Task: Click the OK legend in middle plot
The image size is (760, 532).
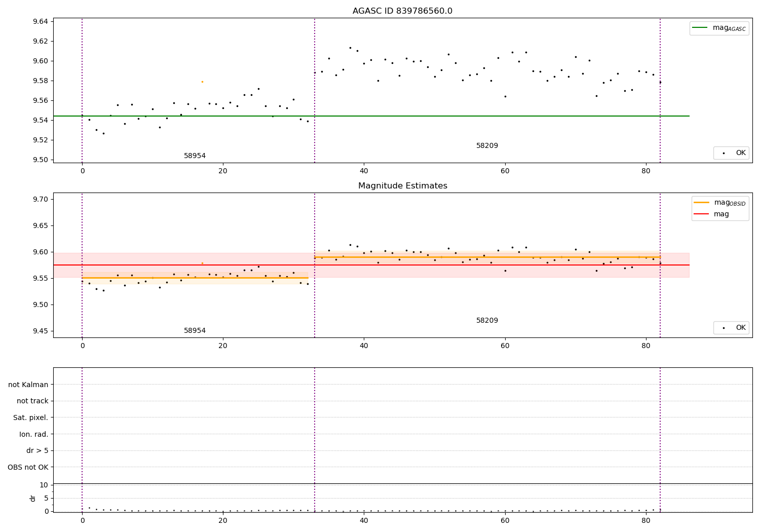Action: pyautogui.click(x=731, y=328)
